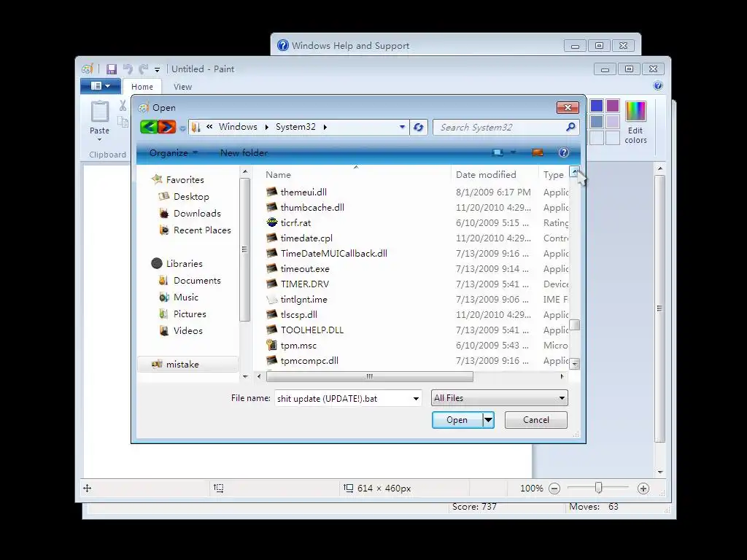Select Downloads in Favorites
Image resolution: width=747 pixels, height=560 pixels.
click(197, 214)
